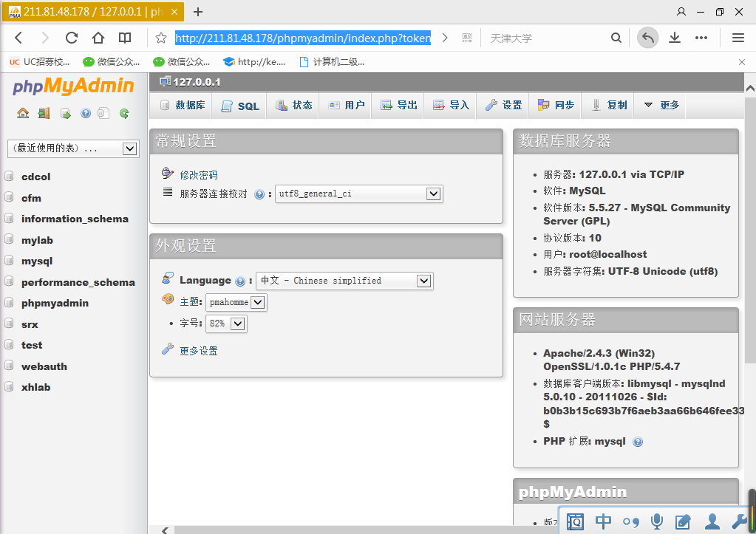This screenshot has width=756, height=534.
Task: Open a new browser tab with plus icon
Action: (x=197, y=12)
